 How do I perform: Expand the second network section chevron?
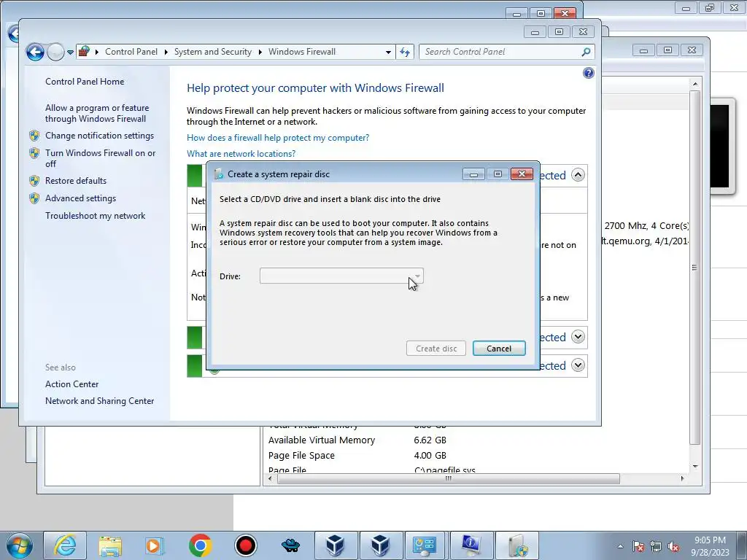point(578,337)
